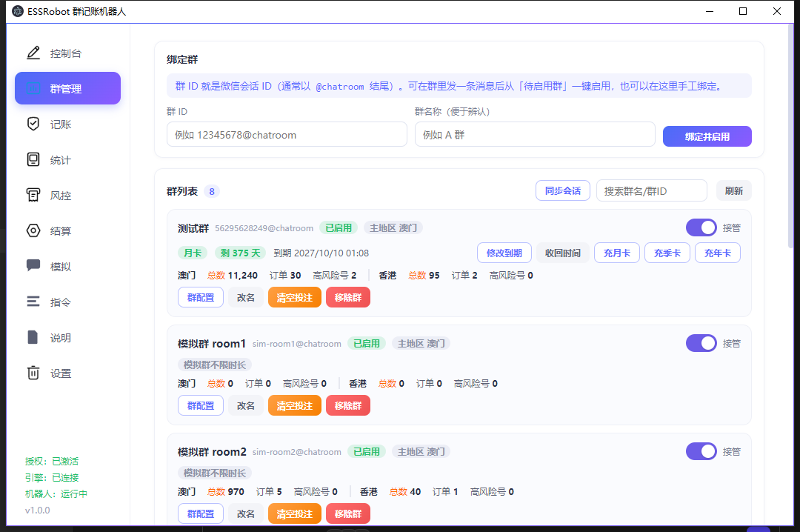800x532 pixels.
Task: Navigate to 结算 in the sidebar
Action: pyautogui.click(x=60, y=230)
